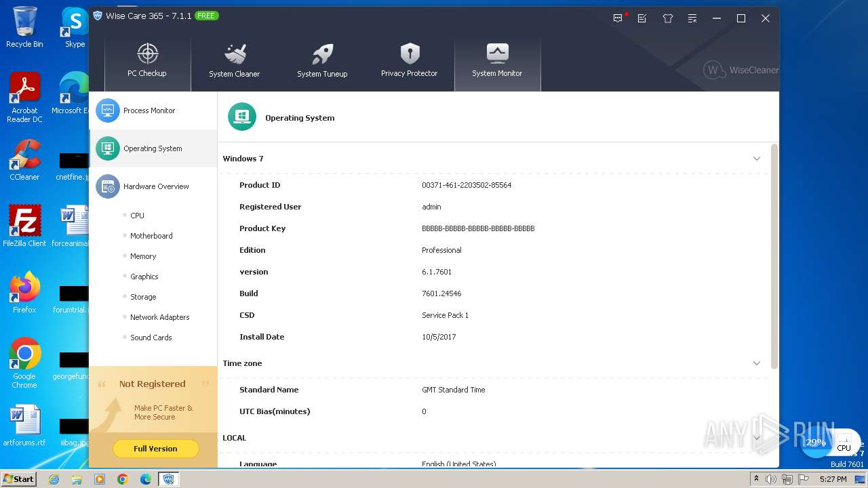The width and height of the screenshot is (868, 488).
Task: Click the taskbar clock showing 5:27 PM
Action: point(833,479)
